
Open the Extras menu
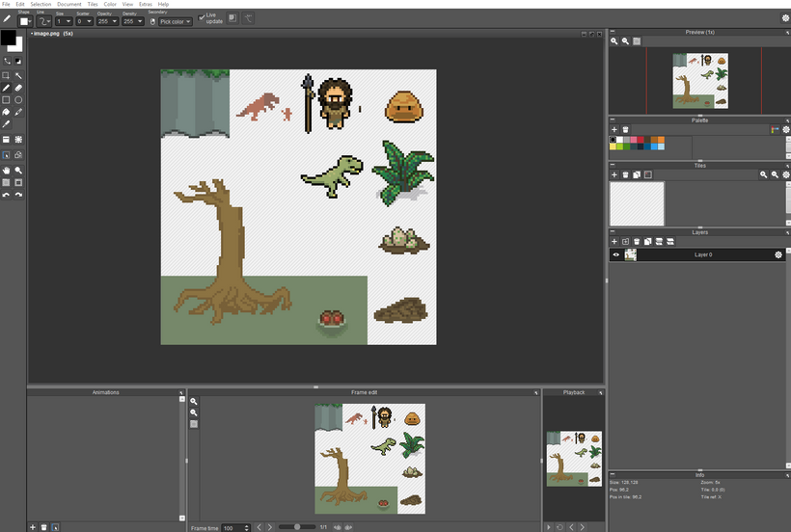click(x=146, y=4)
